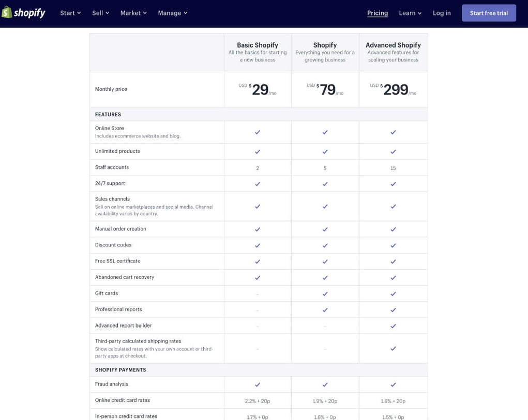Click Abandoned cart recovery checkmark under Advanced Shopify
The width and height of the screenshot is (528, 420).
click(x=393, y=277)
